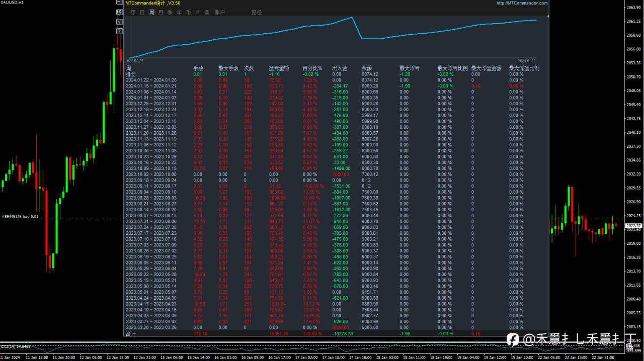Click the balance curve start date label

[135, 60]
